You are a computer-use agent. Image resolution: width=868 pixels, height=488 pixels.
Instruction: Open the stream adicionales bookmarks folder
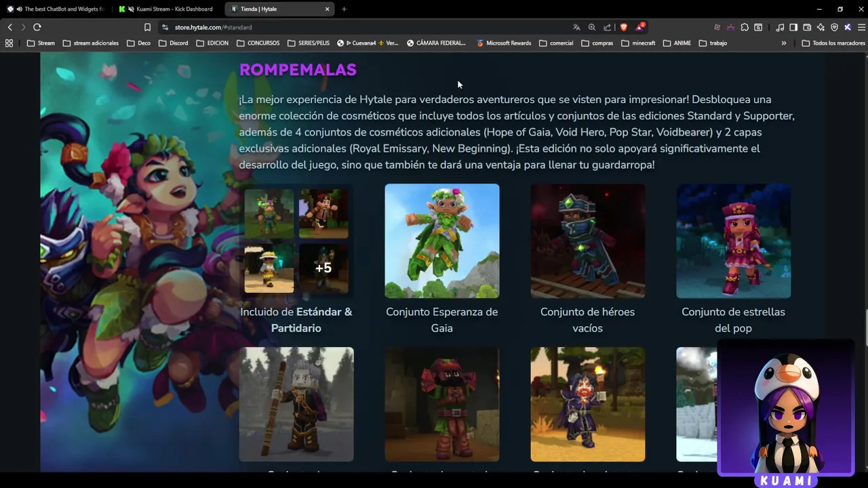click(x=90, y=43)
